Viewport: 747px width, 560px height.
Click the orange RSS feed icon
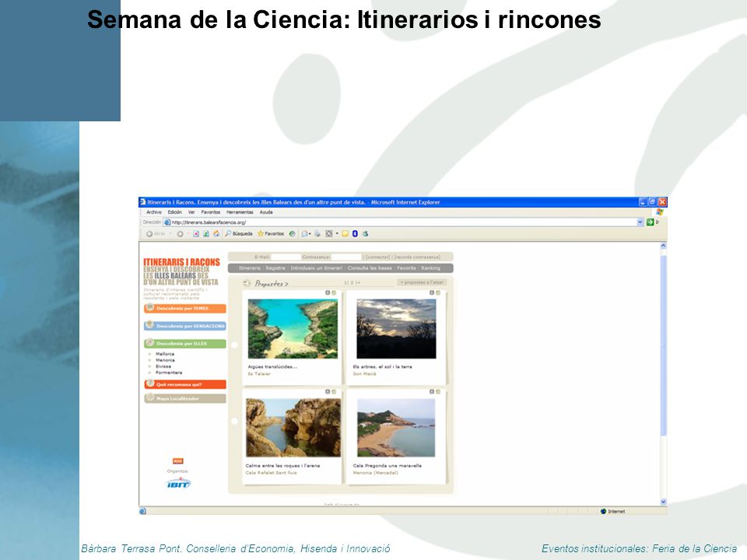[x=177, y=461]
